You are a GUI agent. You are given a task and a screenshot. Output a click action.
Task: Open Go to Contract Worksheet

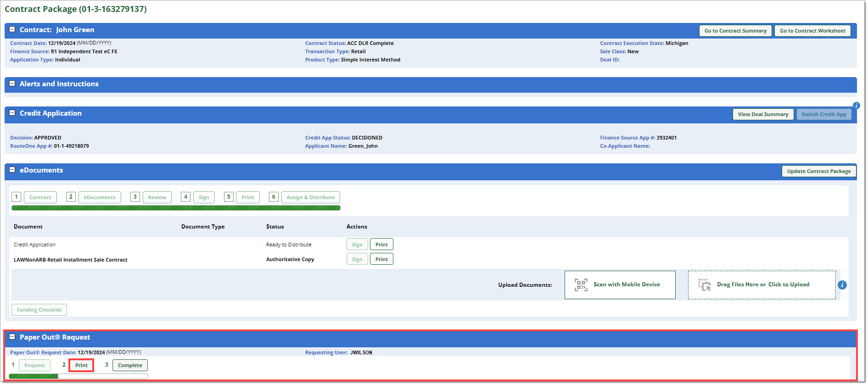(812, 31)
